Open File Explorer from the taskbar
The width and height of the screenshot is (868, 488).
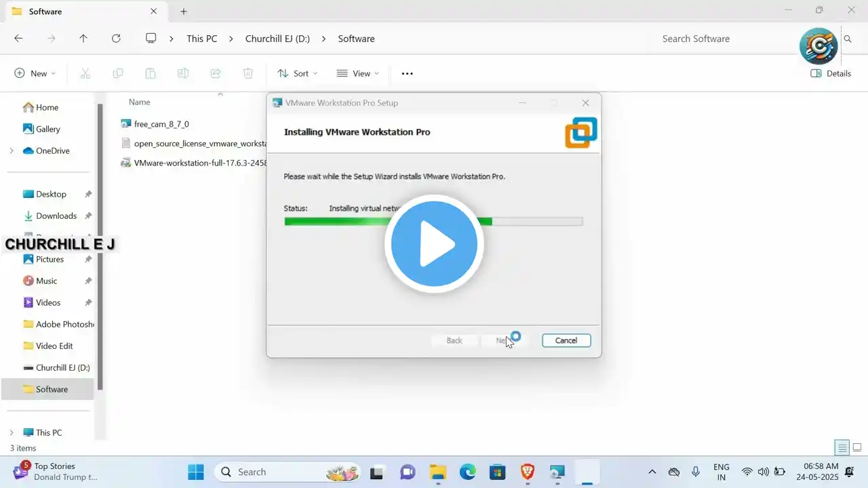coord(438,472)
